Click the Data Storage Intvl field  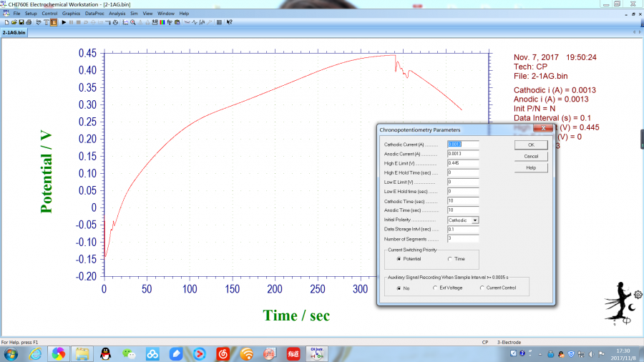tap(463, 230)
